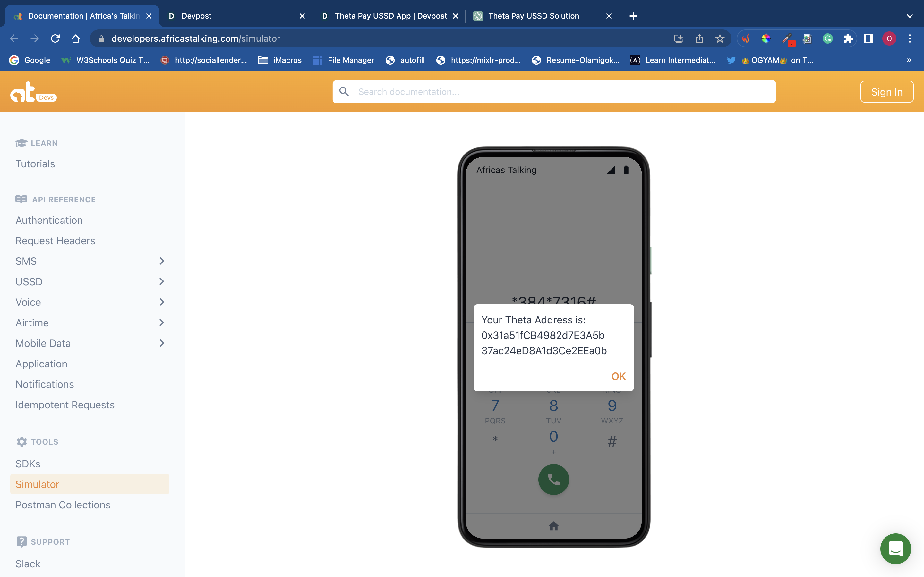Click the Africa's Talking Devs logo
This screenshot has height=577, width=924.
coord(33,92)
